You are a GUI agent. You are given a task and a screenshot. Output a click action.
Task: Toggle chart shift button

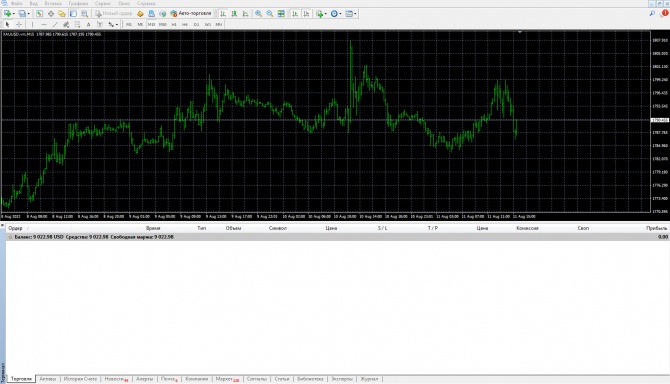tap(306, 14)
